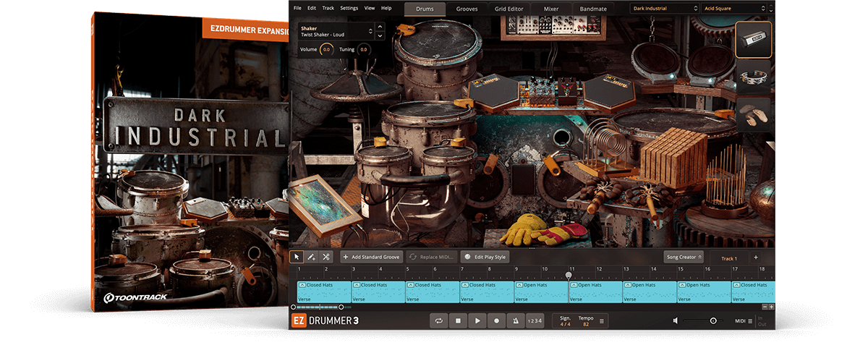Select the scissors split tool
The image size is (868, 353).
click(x=326, y=257)
